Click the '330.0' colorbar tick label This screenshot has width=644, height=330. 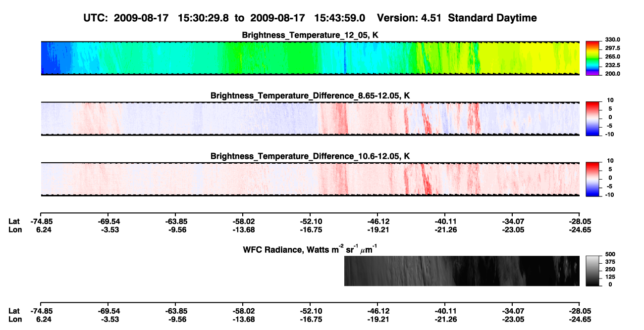[x=612, y=40]
